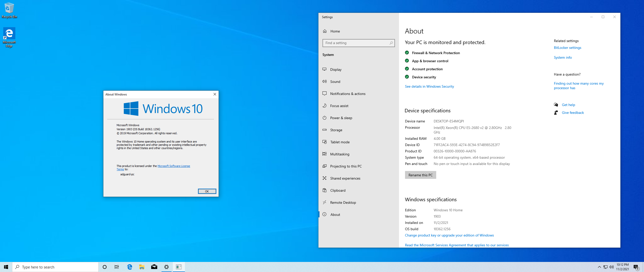This screenshot has height=272, width=644.
Task: Open Mail app from taskbar
Action: (154, 267)
